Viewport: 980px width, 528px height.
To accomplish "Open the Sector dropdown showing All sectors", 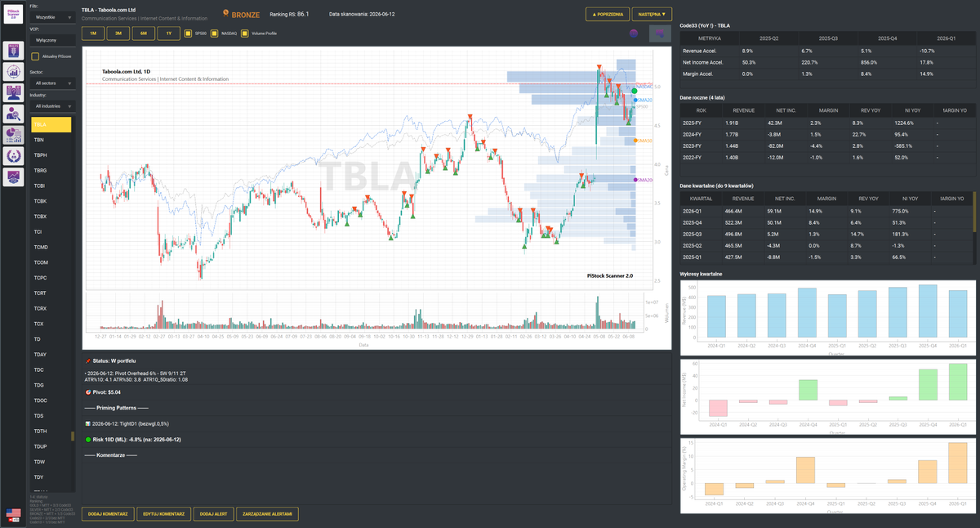I will click(x=52, y=83).
